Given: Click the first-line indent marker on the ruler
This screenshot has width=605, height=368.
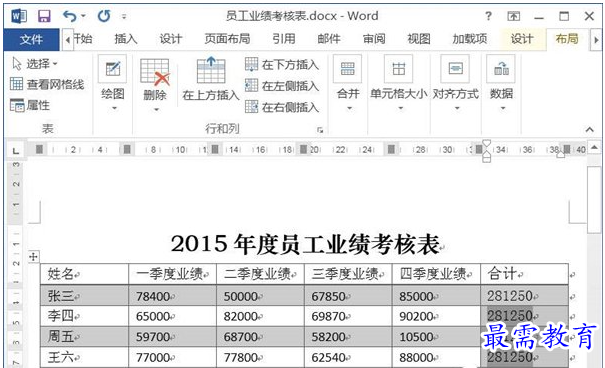Looking at the screenshot, I should click(x=487, y=143).
